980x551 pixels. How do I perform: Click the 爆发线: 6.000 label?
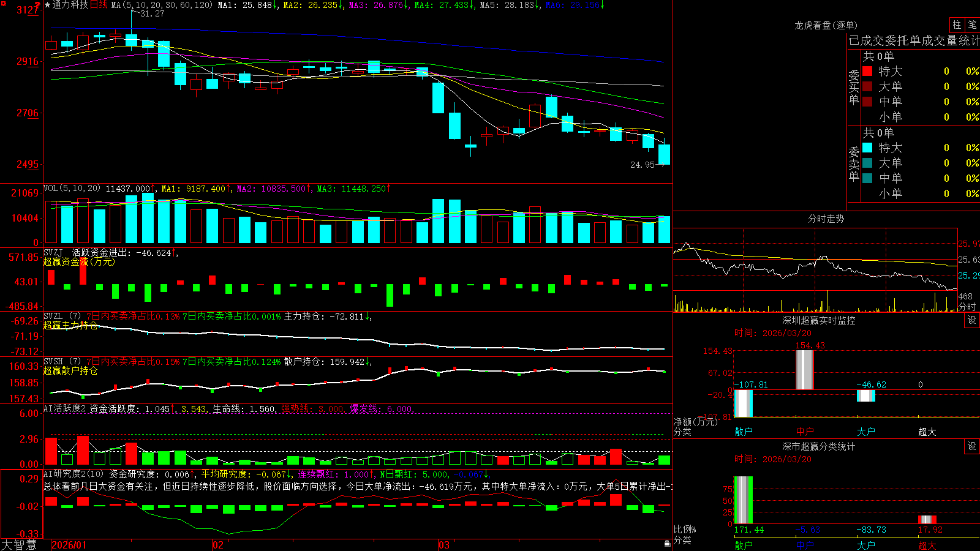381,409
